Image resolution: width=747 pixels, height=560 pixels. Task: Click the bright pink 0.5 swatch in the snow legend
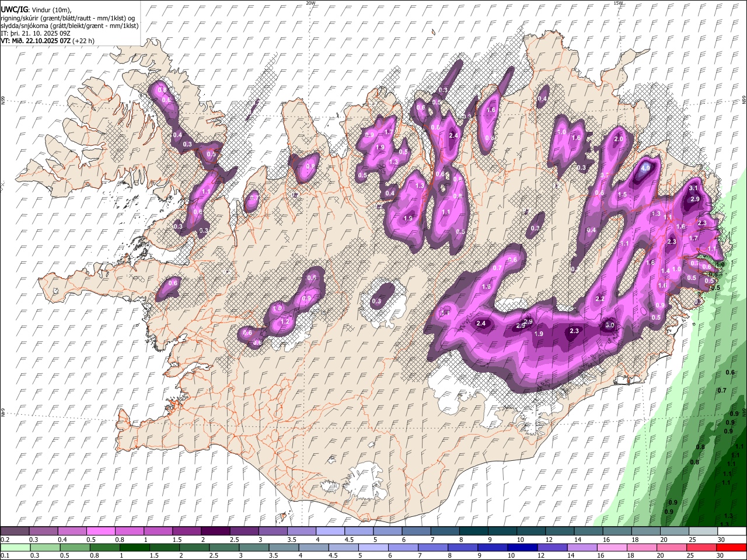coord(100,531)
